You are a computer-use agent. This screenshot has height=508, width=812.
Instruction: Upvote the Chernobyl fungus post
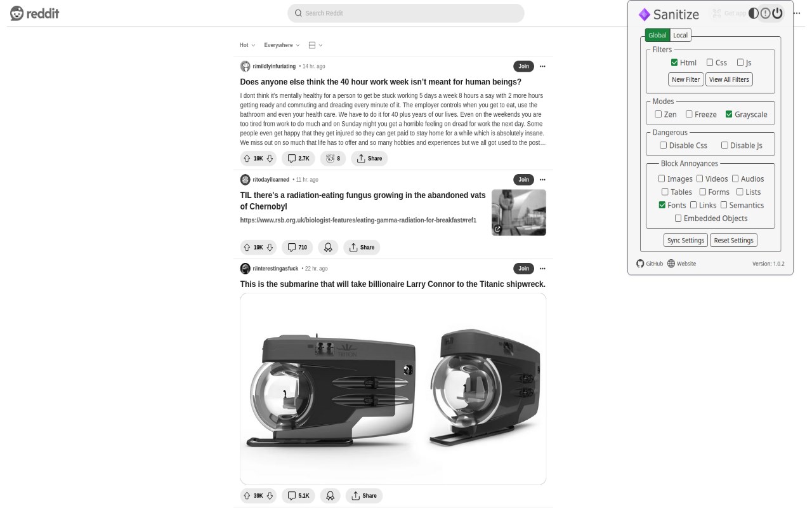coord(247,248)
